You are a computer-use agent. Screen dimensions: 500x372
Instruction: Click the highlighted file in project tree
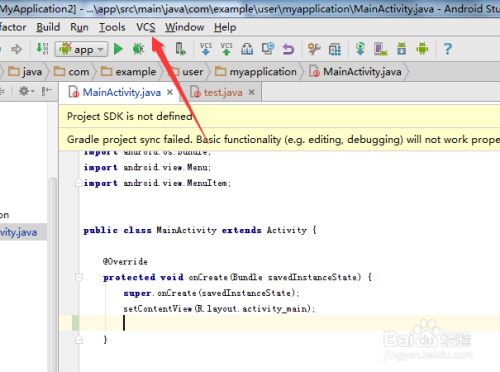click(23, 232)
